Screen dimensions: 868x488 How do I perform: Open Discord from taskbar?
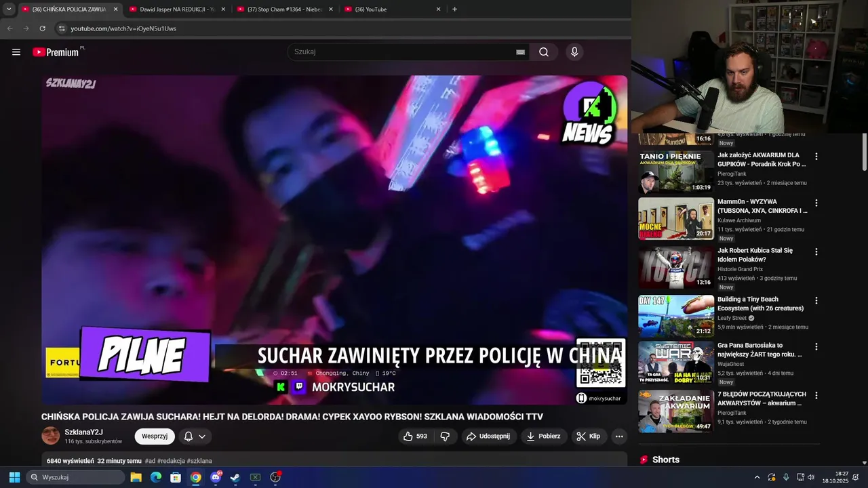[216, 477]
